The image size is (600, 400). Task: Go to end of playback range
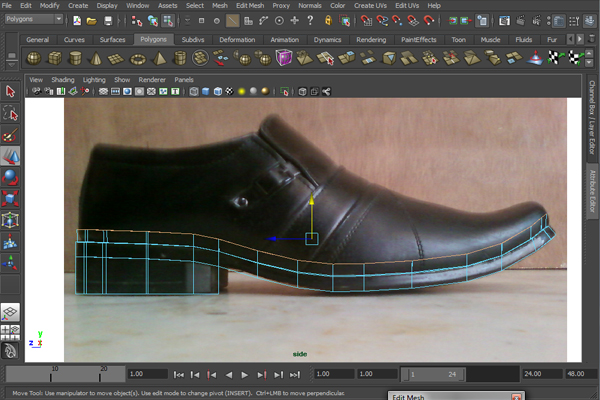pos(295,375)
